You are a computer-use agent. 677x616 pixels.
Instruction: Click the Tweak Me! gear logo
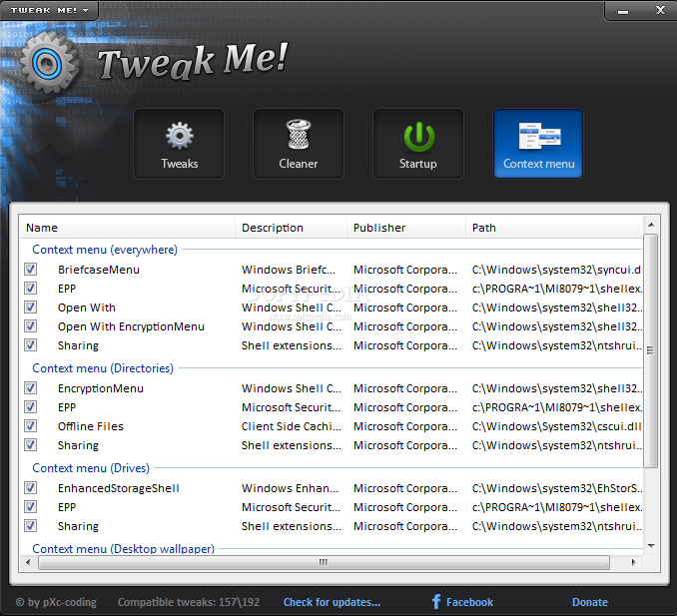point(50,64)
